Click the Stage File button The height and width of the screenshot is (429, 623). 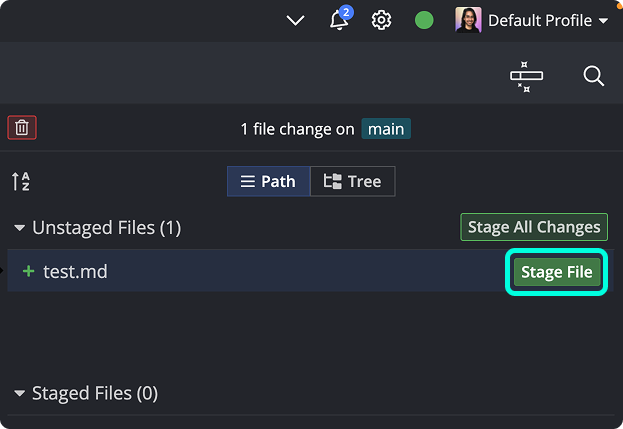point(557,272)
